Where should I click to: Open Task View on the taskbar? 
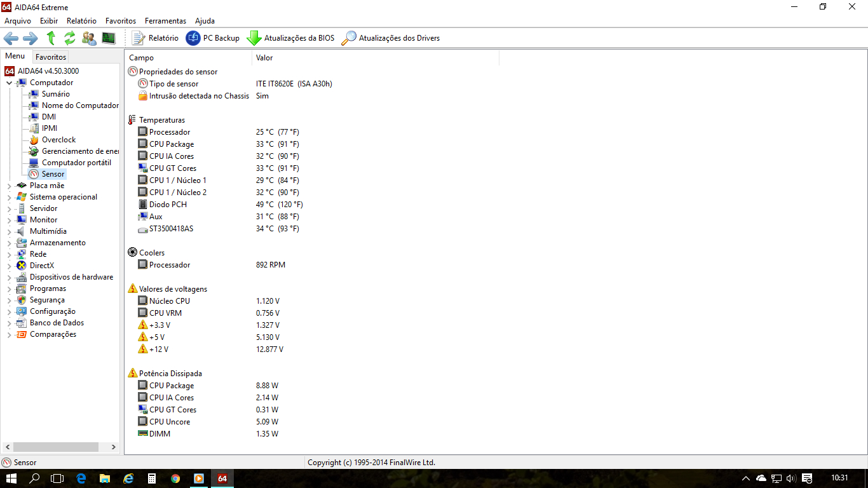click(x=58, y=478)
